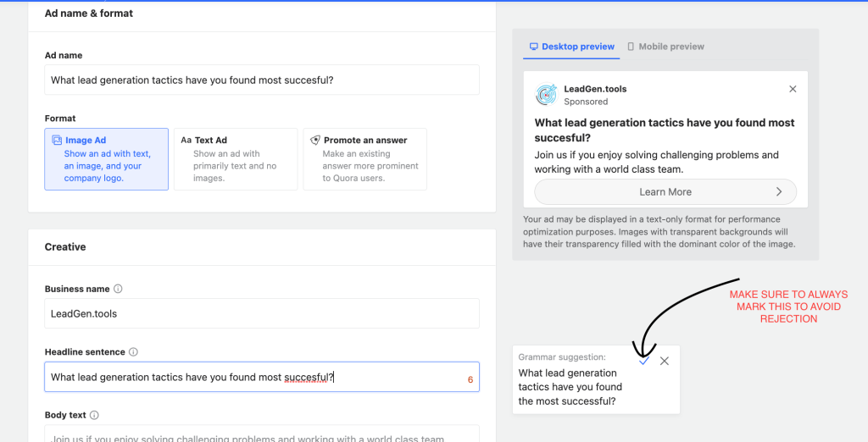The image size is (868, 442).
Task: Switch to Mobile preview tab
Action: 665,47
